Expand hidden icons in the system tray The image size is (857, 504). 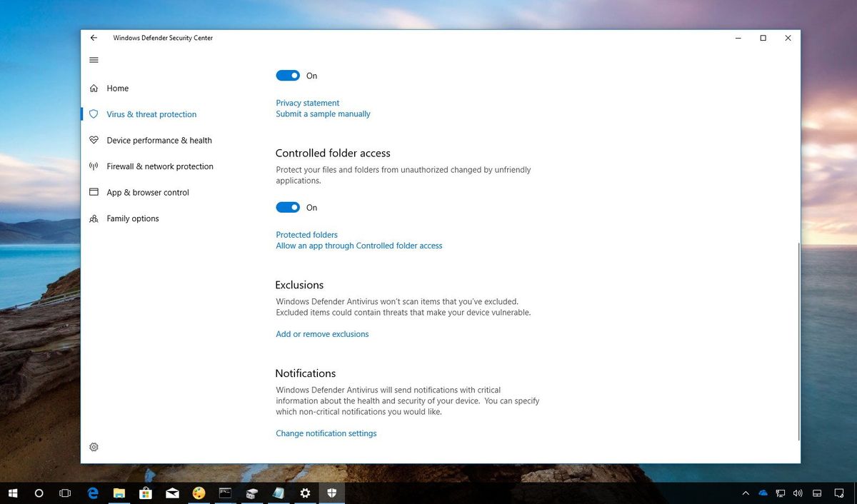click(x=745, y=493)
